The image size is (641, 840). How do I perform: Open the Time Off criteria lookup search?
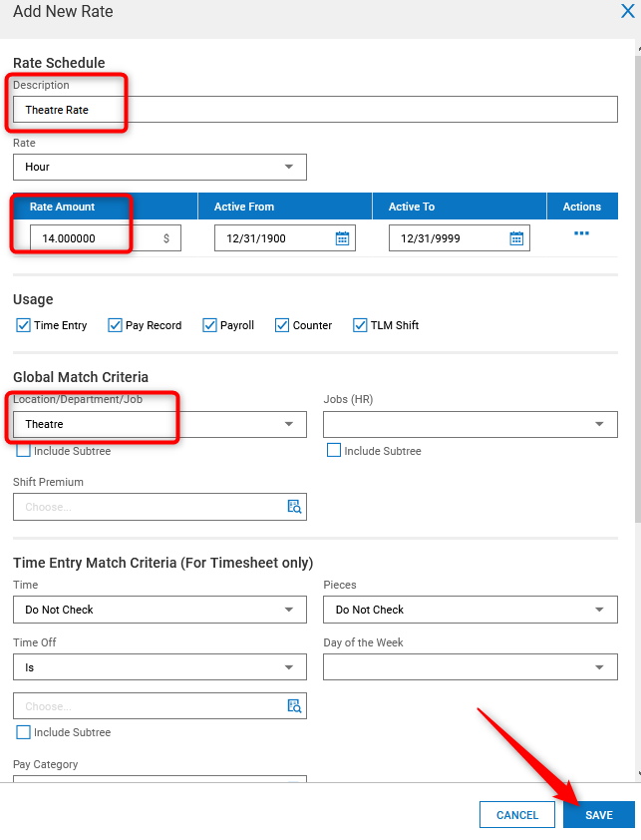tap(294, 704)
